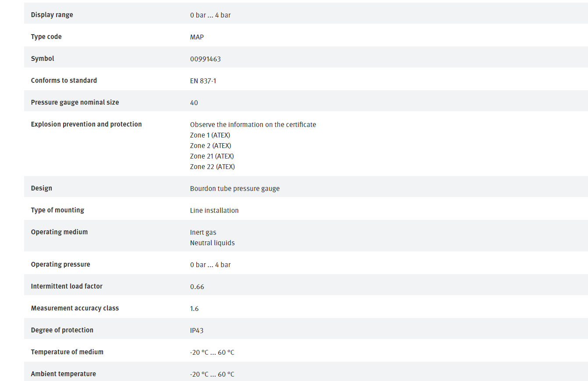Click the Pressure gauge nominal size label
Viewport: 588px width, 381px height.
tap(75, 102)
